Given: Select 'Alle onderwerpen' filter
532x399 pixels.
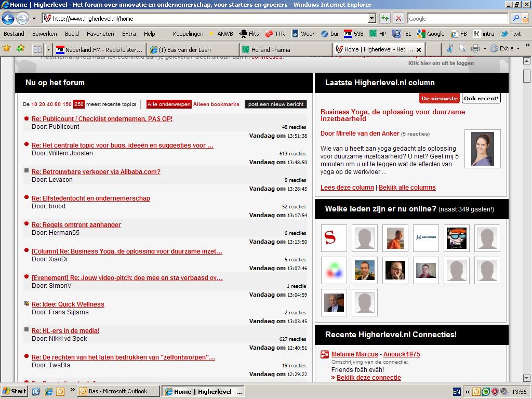Looking at the screenshot, I should point(169,104).
